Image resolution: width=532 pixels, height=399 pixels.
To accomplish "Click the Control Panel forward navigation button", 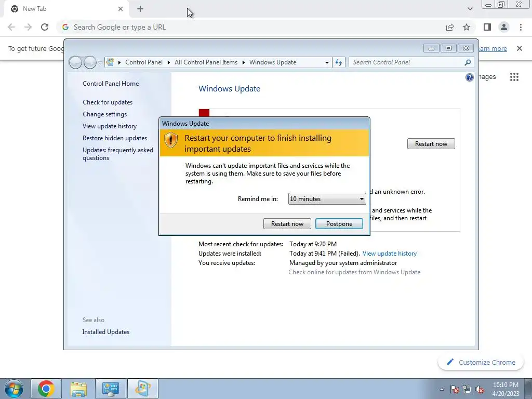I will point(90,62).
